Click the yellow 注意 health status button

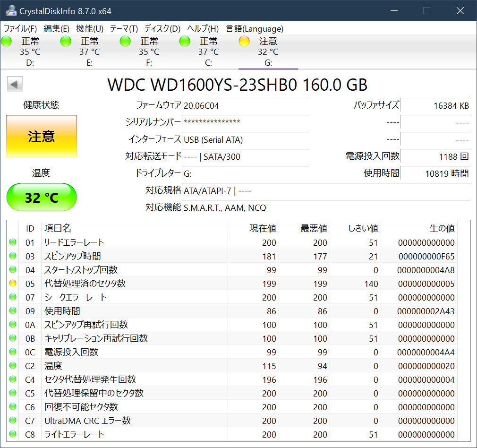pyautogui.click(x=42, y=137)
